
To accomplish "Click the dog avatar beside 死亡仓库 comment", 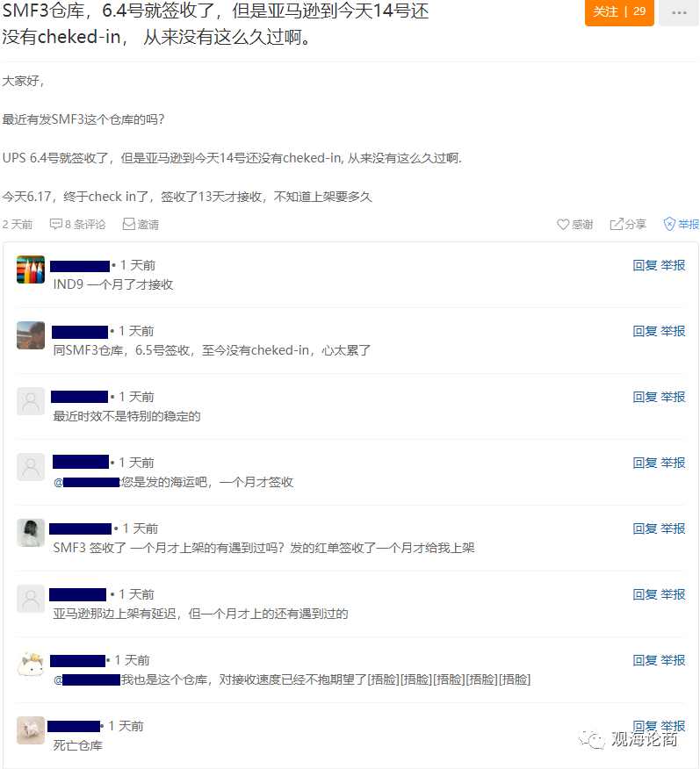I will (x=31, y=730).
